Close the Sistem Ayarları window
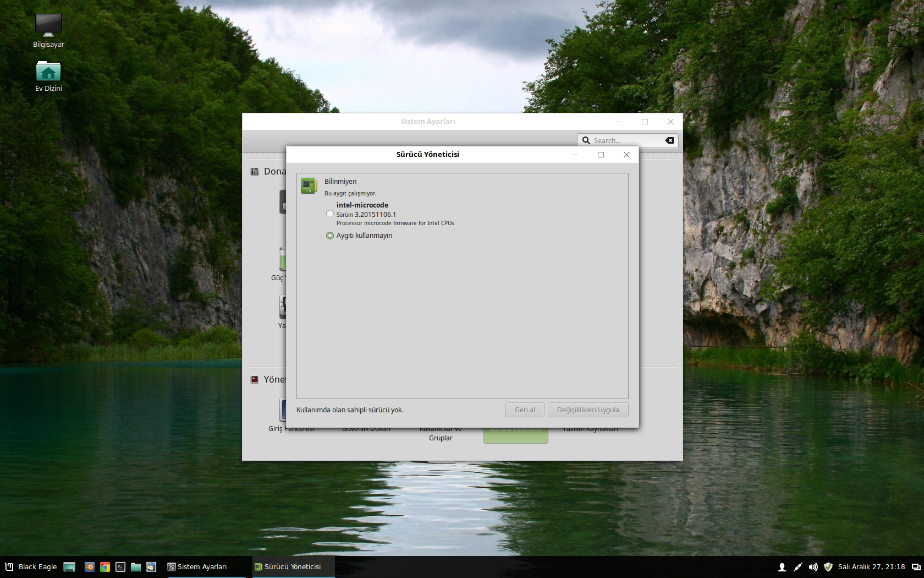 click(x=670, y=122)
